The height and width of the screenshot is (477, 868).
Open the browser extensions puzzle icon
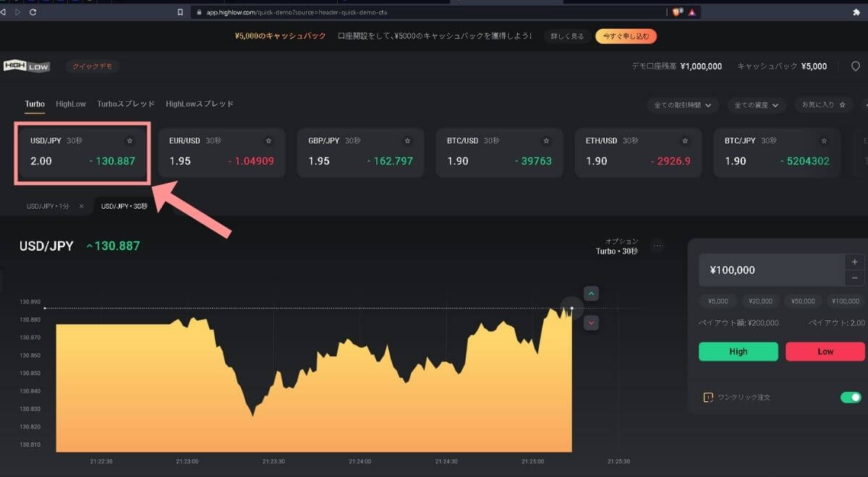point(857,12)
